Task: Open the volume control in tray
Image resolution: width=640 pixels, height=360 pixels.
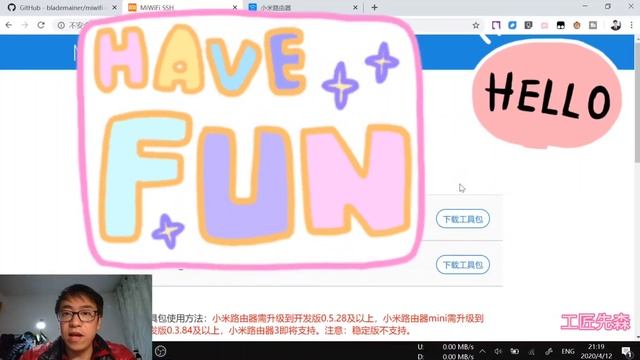Action: coord(498,351)
